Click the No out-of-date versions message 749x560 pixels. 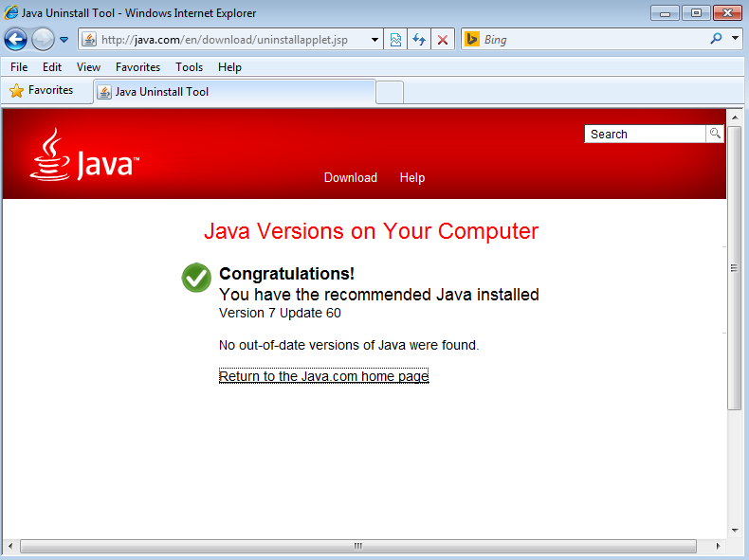349,345
